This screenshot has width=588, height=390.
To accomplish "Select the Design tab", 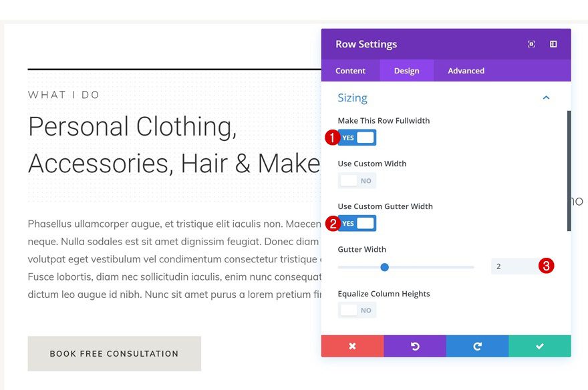I will tap(406, 71).
